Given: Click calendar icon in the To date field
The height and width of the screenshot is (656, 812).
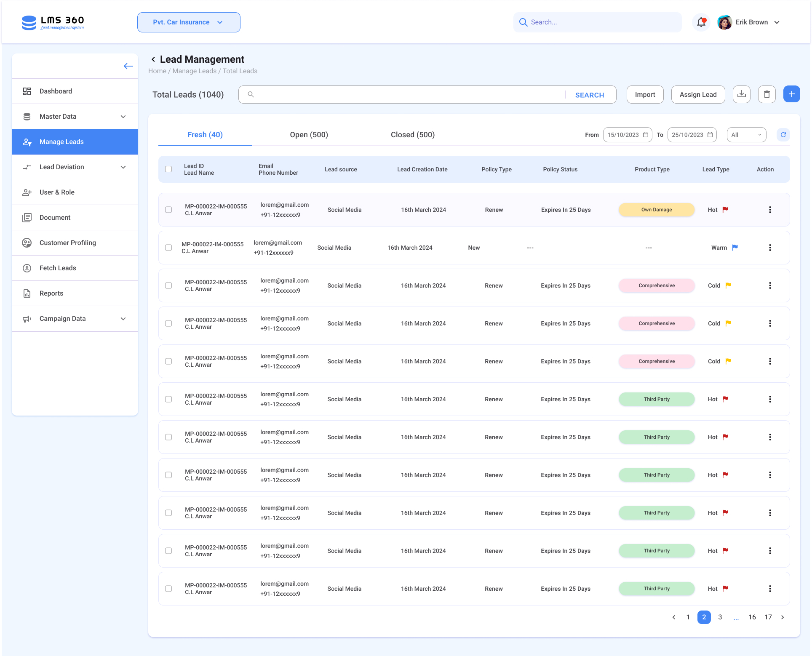Looking at the screenshot, I should 710,135.
